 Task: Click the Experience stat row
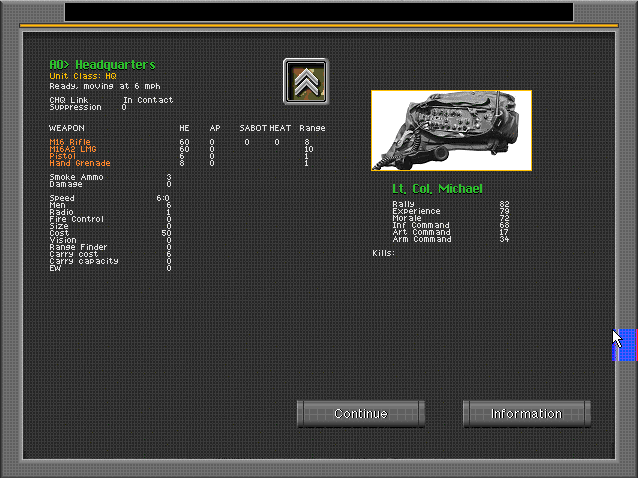(x=450, y=211)
